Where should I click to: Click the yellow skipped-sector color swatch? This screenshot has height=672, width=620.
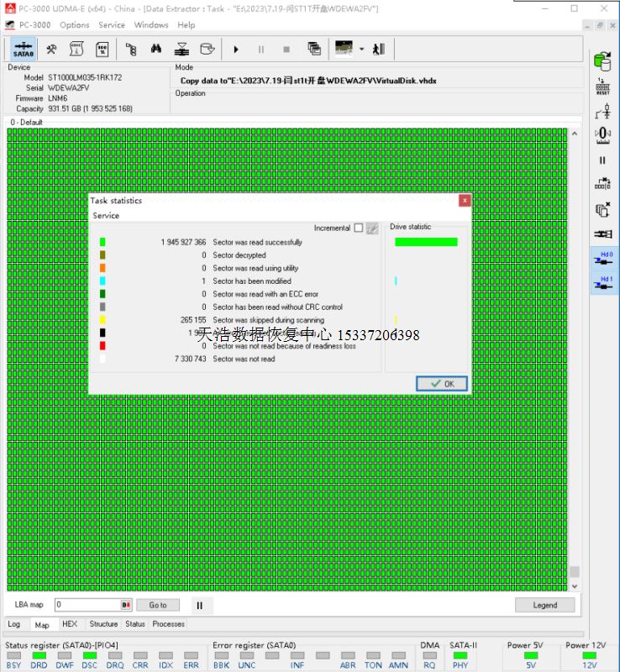[x=102, y=320]
